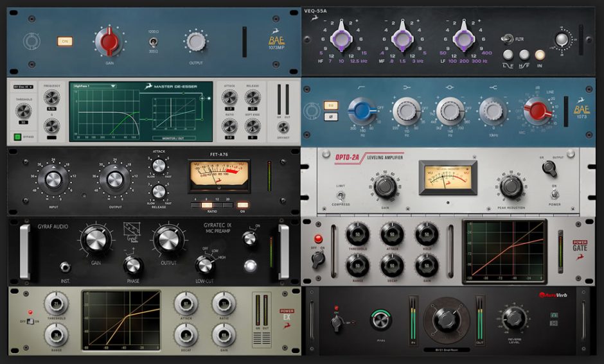
Task: Click the DECAY knob on Power Gate
Action: 392,266
